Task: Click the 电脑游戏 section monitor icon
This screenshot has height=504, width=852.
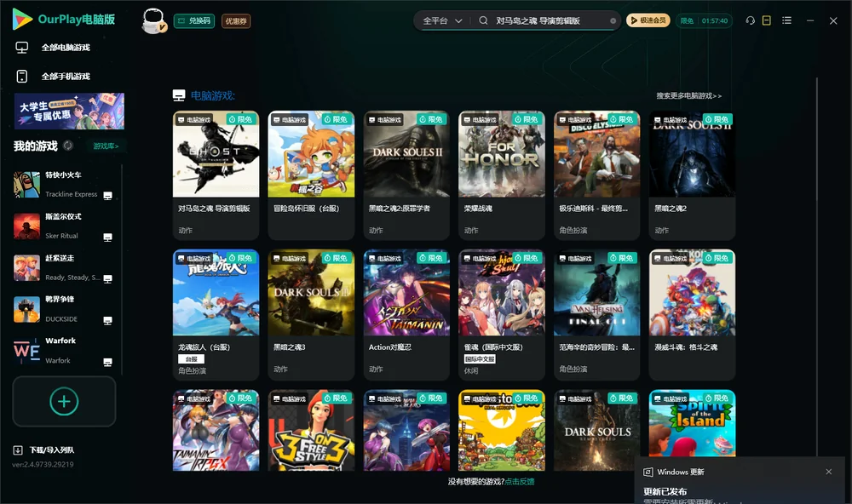Action: coord(179,95)
